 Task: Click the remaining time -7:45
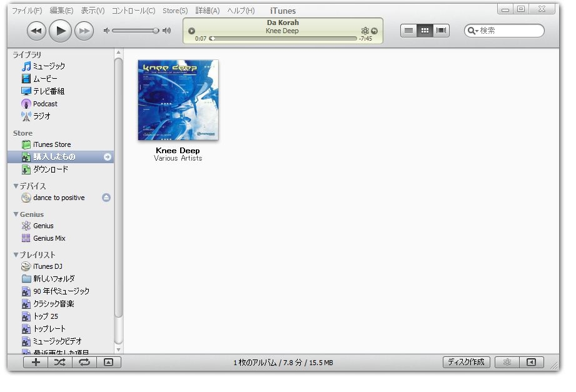coord(365,39)
